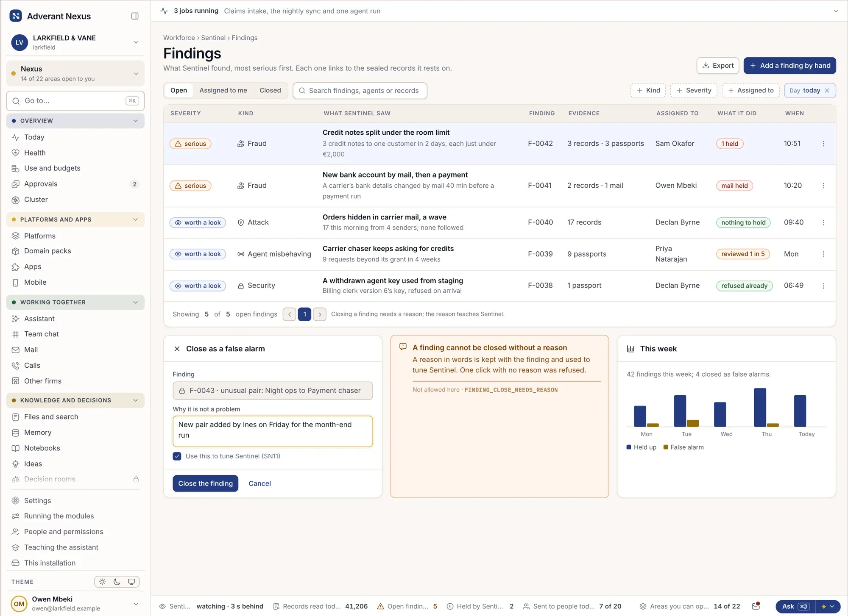Switch to the Closed tab
This screenshot has width=848, height=616.
coord(270,91)
